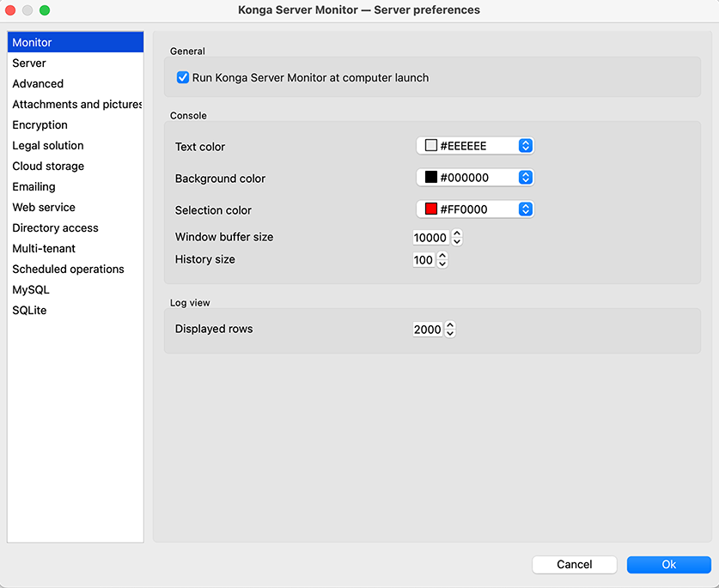Click the red Selection color swatch
Image resolution: width=719 pixels, height=588 pixels.
[x=431, y=209]
